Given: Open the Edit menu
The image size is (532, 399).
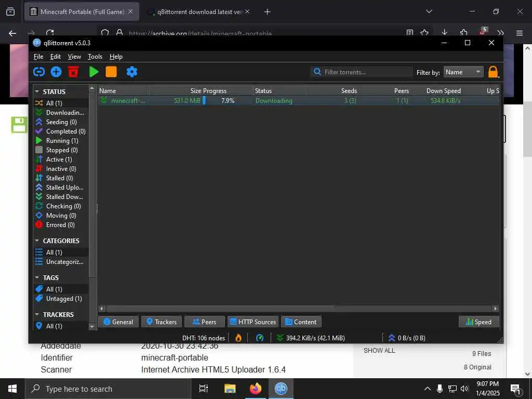Looking at the screenshot, I should tap(55, 57).
